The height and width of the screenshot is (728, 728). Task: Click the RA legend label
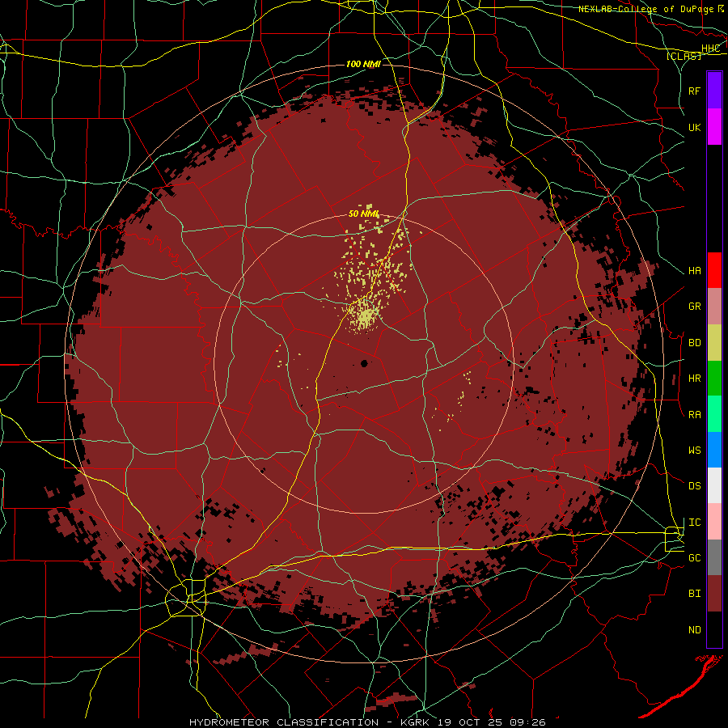tap(695, 415)
